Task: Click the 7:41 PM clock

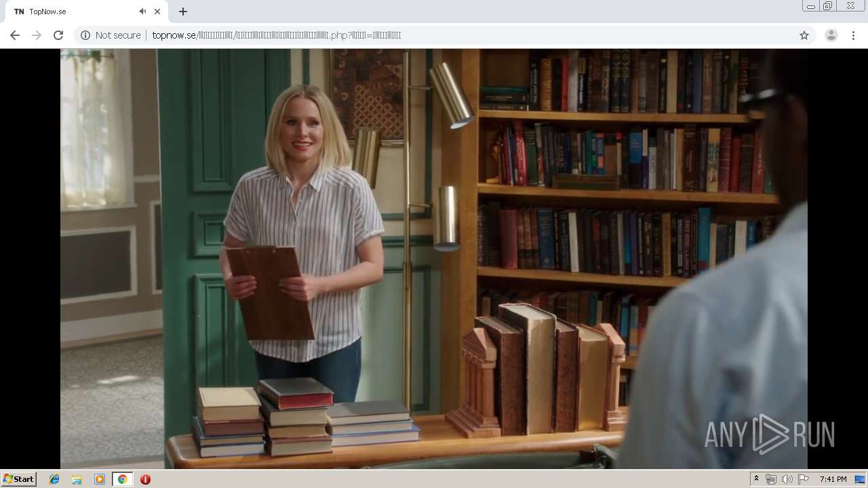Action: click(833, 479)
